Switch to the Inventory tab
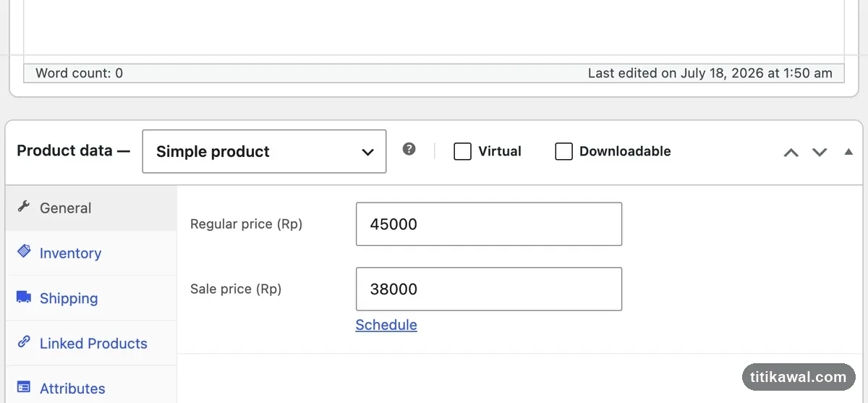 [91, 253]
